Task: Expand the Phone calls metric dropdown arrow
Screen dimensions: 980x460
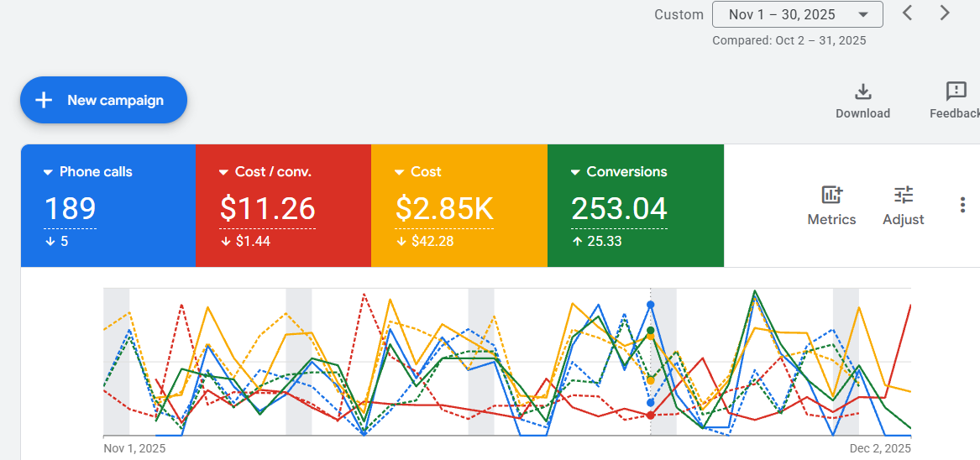Action: [x=48, y=172]
